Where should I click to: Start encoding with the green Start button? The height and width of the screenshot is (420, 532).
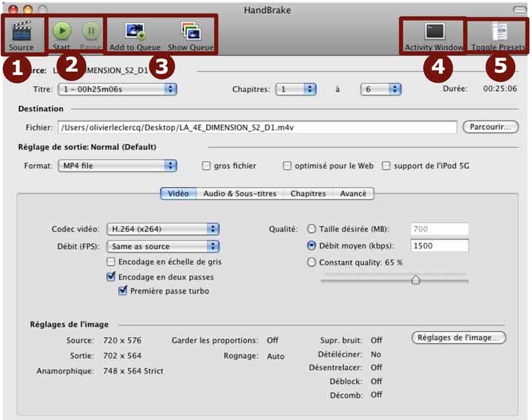62,31
